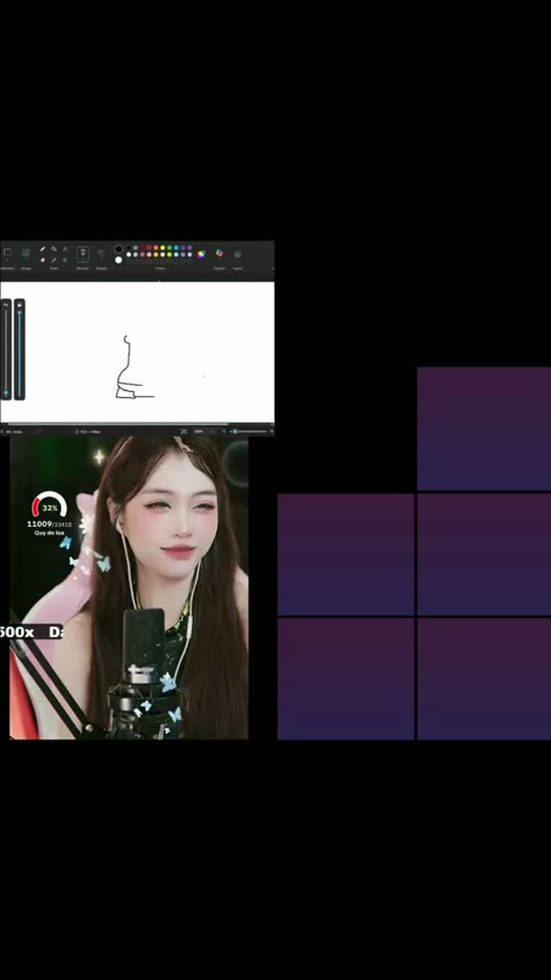This screenshot has height=980, width=551.
Task: Select the Eraser tool
Action: click(42, 260)
